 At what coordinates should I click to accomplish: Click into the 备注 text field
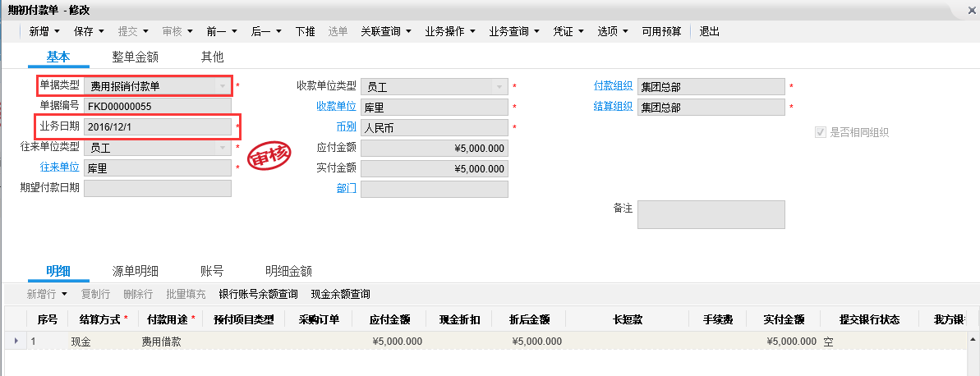click(711, 214)
